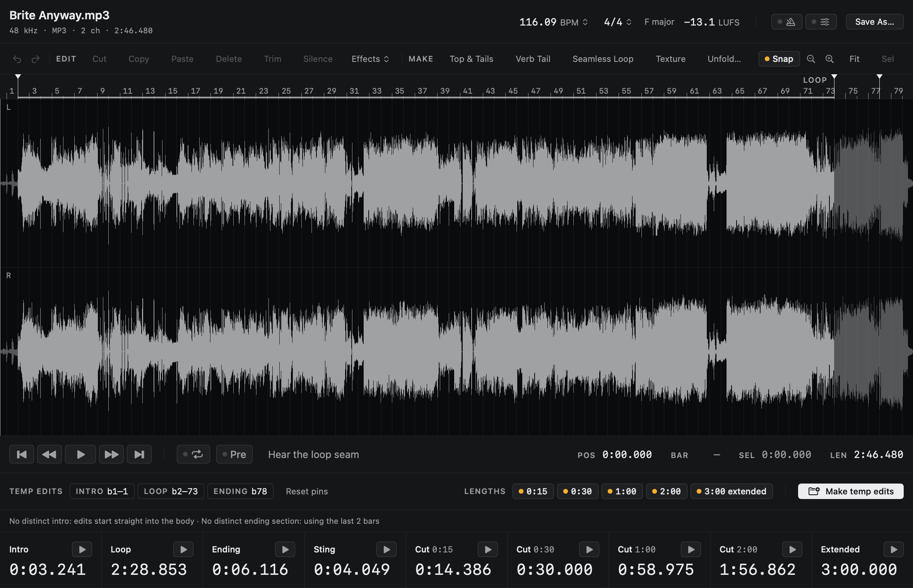Preview the Ending segment

(285, 549)
